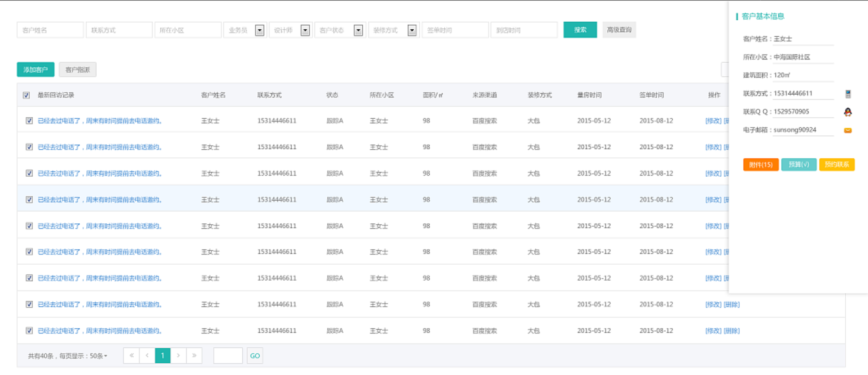868x375 pixels.
Task: Click the mobile phone icon beside 15314446611
Action: tap(848, 94)
